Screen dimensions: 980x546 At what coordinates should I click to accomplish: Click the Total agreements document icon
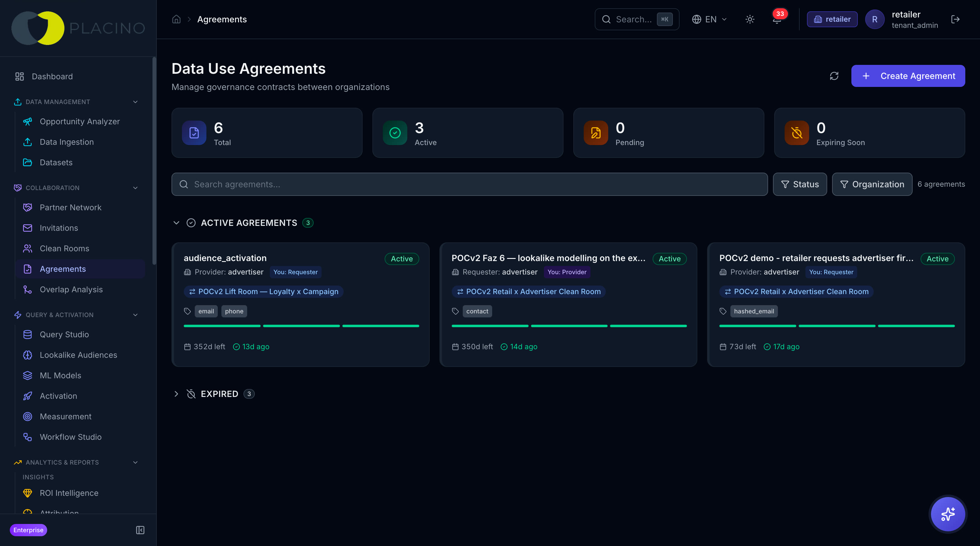pos(194,133)
